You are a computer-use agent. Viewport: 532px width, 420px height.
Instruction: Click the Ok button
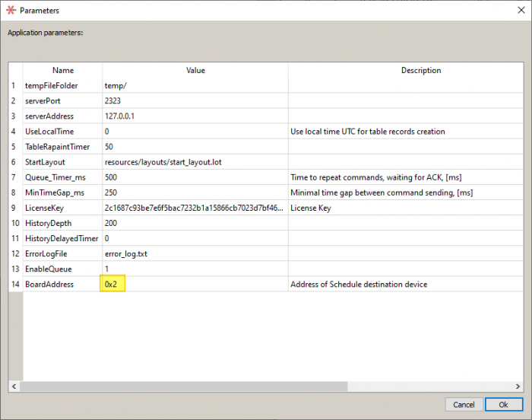[503, 404]
